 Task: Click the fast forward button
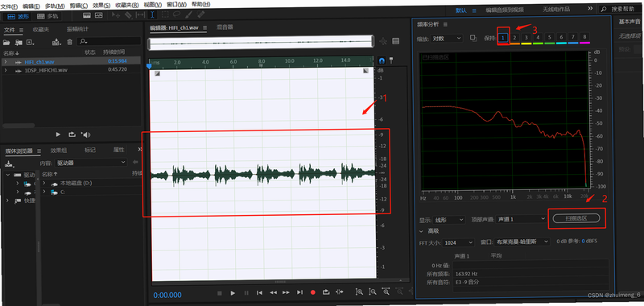tap(287, 292)
